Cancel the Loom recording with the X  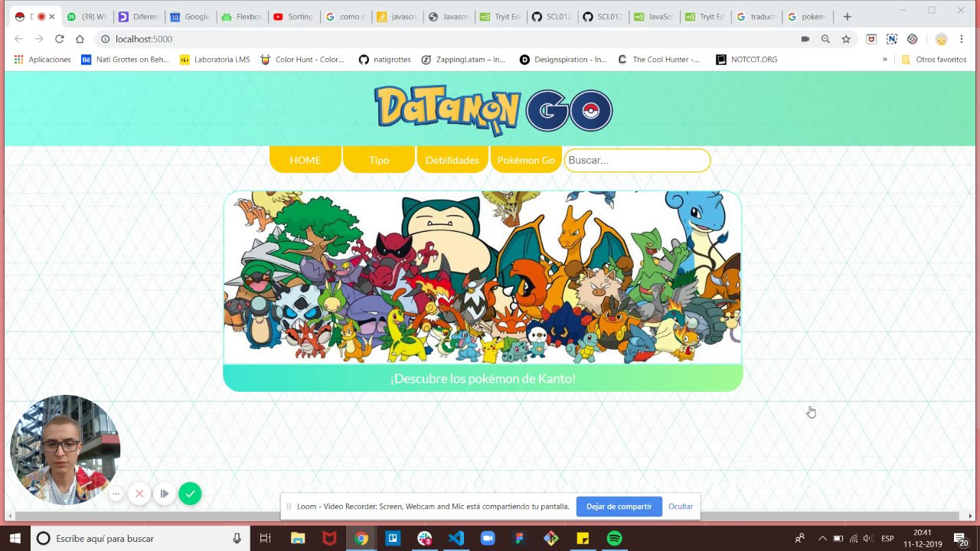coord(139,494)
